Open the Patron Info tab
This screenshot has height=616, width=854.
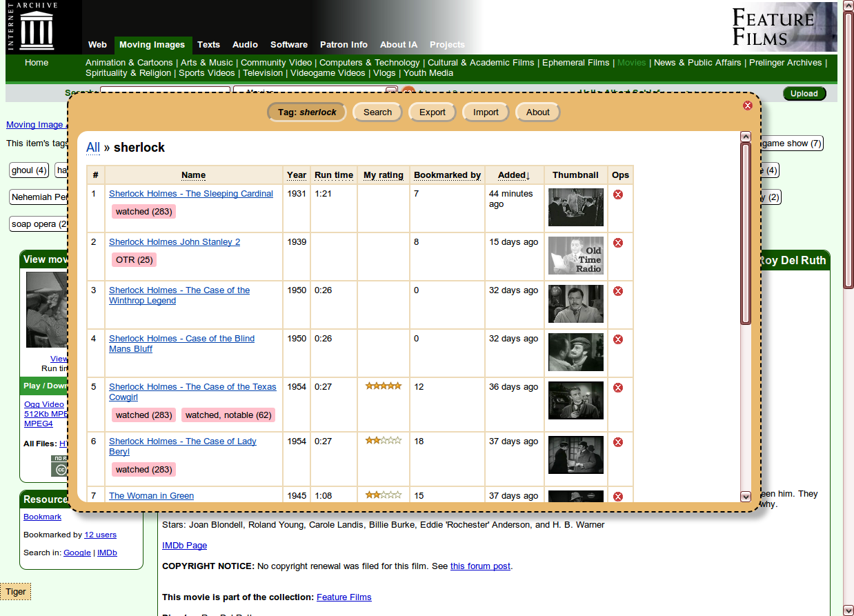coord(344,45)
